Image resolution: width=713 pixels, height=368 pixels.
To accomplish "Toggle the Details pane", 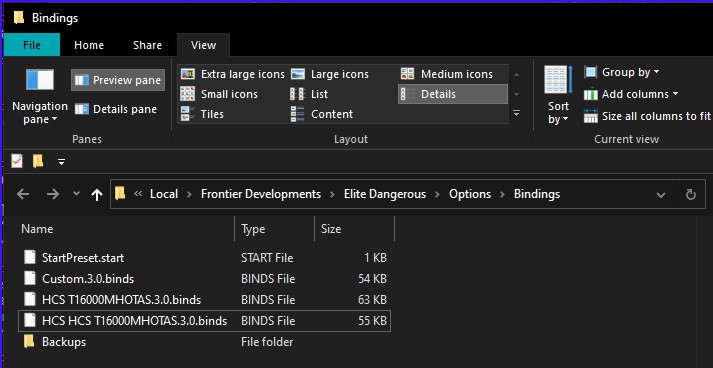I will pos(115,109).
